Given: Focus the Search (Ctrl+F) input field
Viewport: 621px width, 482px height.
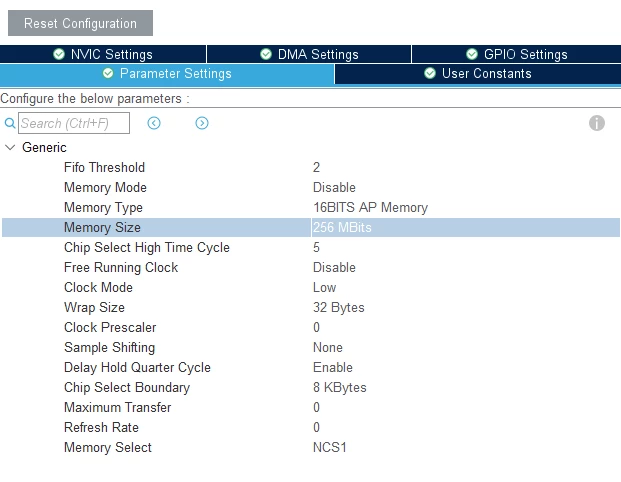Looking at the screenshot, I should coord(74,123).
